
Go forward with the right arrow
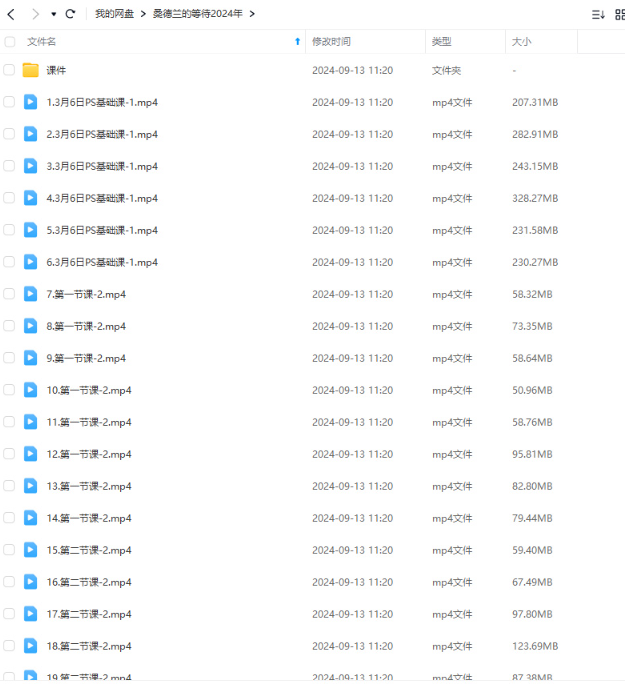point(35,14)
